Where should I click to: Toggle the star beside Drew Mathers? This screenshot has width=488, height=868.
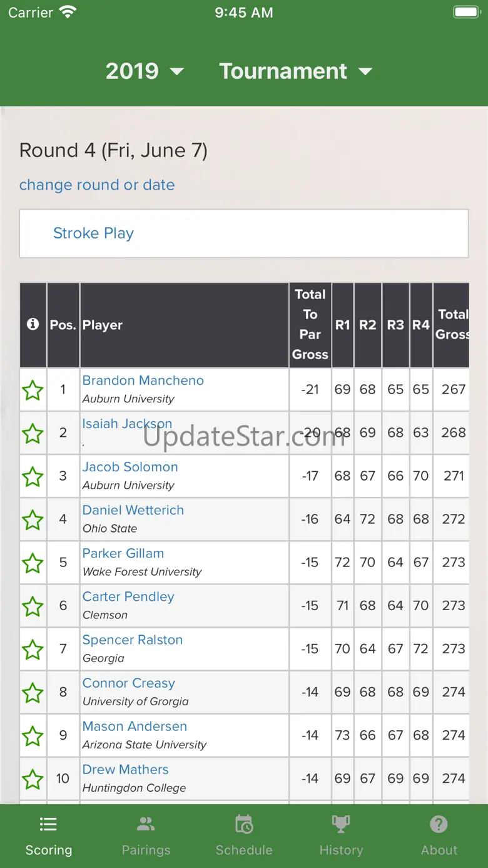point(33,779)
